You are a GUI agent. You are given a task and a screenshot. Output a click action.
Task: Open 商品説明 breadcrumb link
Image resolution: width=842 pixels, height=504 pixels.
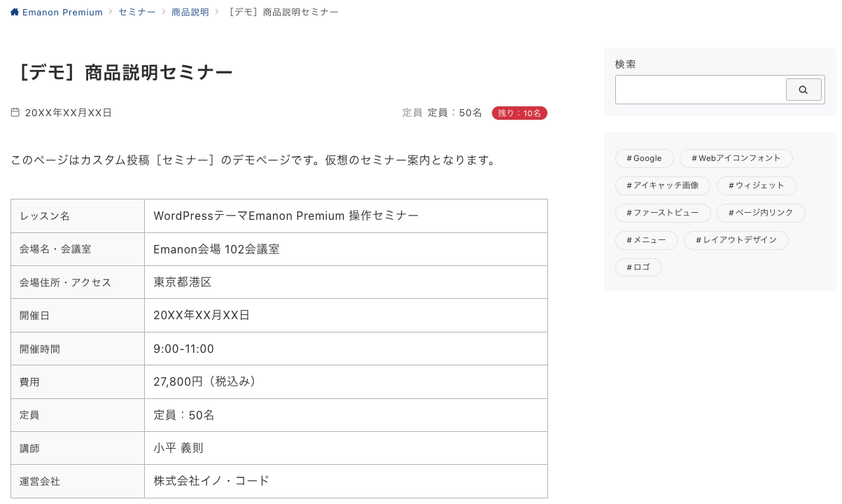point(190,12)
